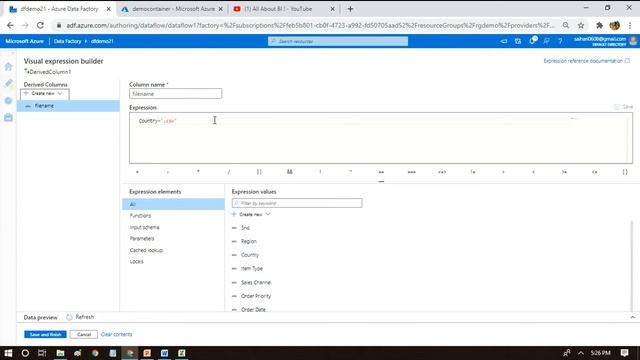Image resolution: width=640 pixels, height=360 pixels.
Task: Open File Explorer from the taskbar
Action: (x=60, y=353)
